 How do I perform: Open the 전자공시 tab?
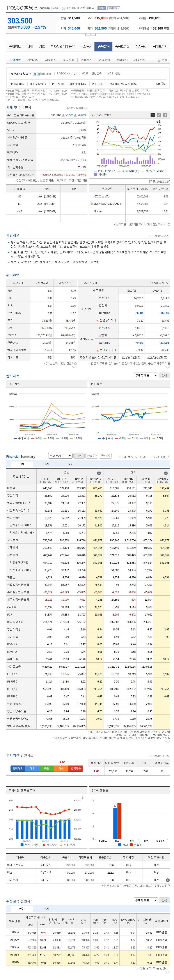(x=141, y=46)
